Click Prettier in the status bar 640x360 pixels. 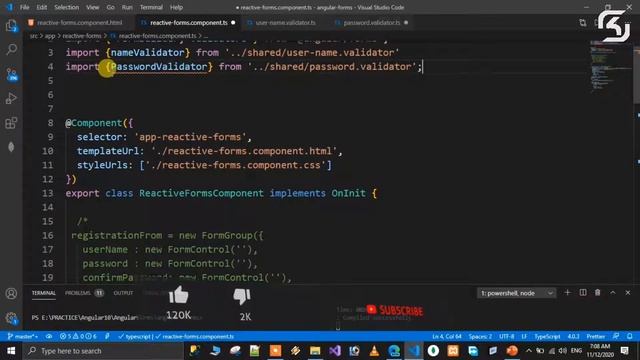596,336
